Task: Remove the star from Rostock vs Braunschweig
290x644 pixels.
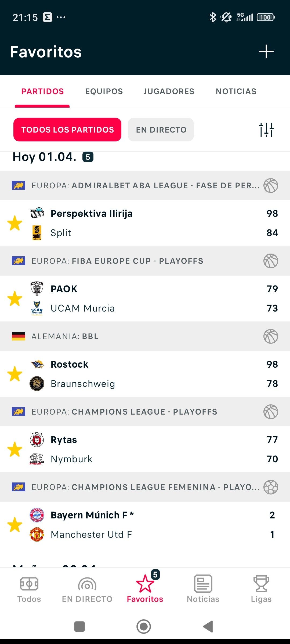Action: [x=15, y=374]
